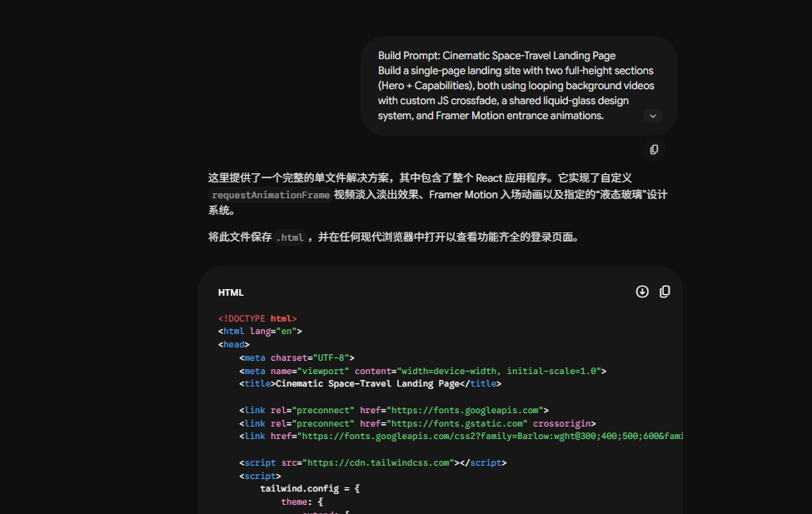The height and width of the screenshot is (514, 812).
Task: Click the Chinese sentence mentioning saving the .html file
Action: click(x=394, y=237)
